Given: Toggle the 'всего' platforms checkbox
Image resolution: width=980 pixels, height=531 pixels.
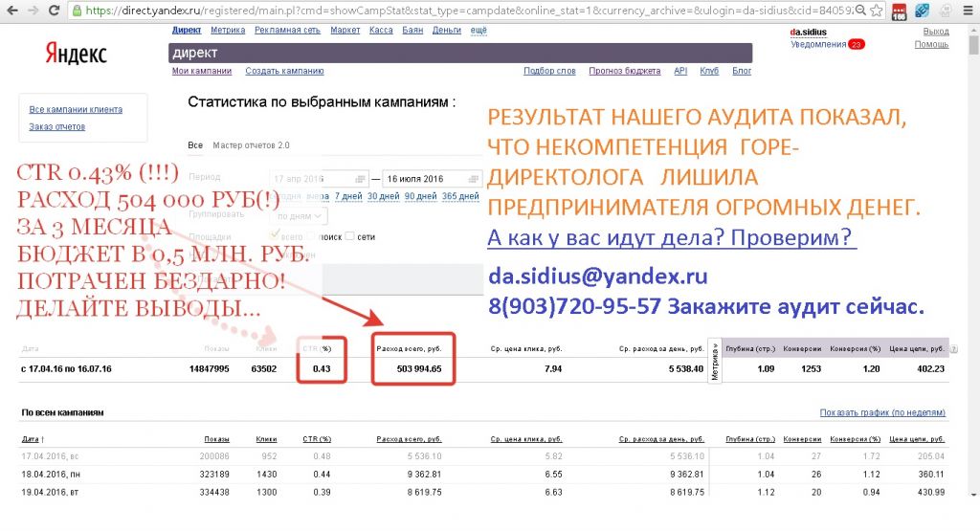Looking at the screenshot, I should click(x=277, y=233).
